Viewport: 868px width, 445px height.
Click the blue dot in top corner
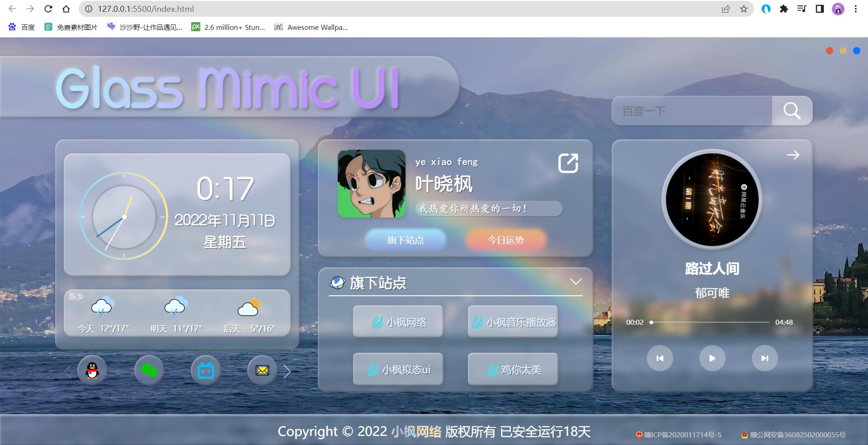[x=857, y=51]
